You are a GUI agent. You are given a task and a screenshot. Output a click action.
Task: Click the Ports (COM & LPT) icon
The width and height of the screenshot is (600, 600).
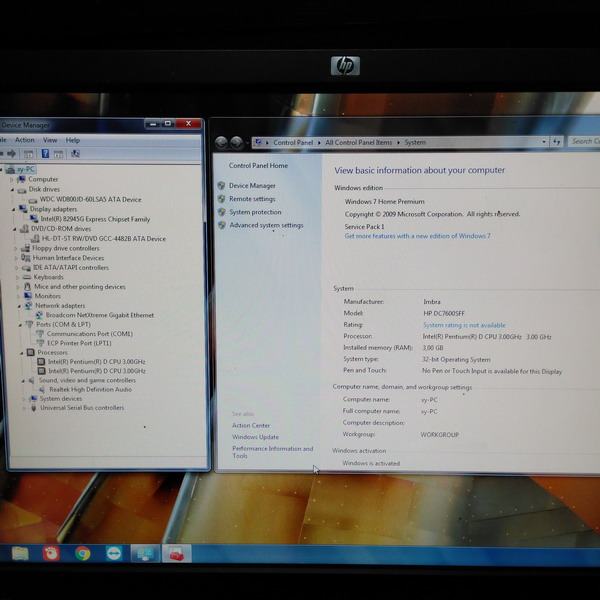coord(29,324)
